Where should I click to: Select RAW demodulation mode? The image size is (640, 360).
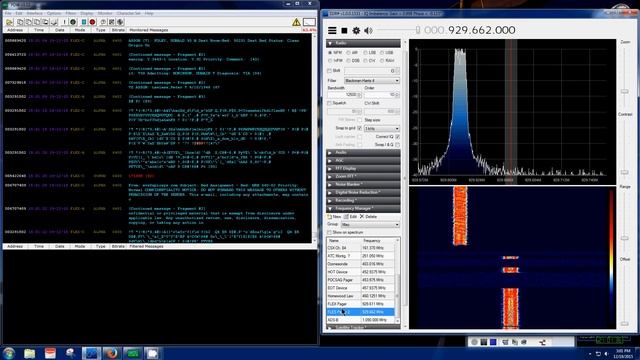point(387,60)
